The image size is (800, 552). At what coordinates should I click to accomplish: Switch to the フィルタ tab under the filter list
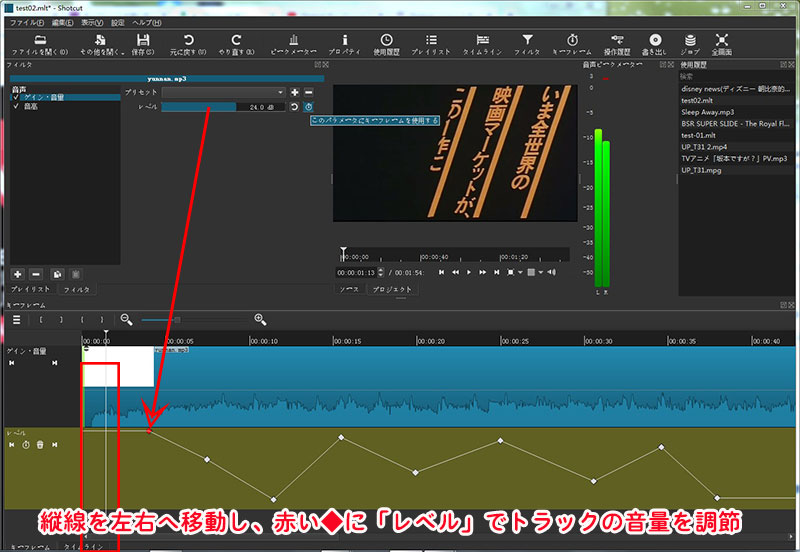coord(77,289)
